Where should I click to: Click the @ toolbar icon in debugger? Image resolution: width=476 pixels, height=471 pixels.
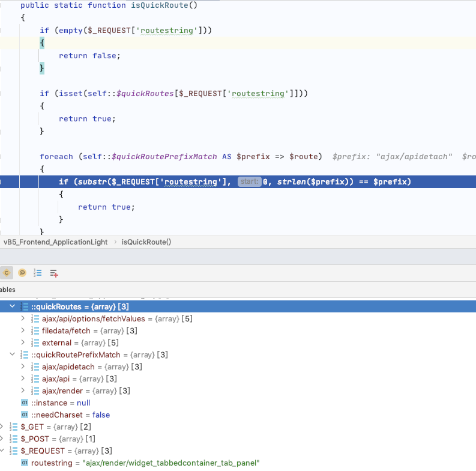click(22, 272)
